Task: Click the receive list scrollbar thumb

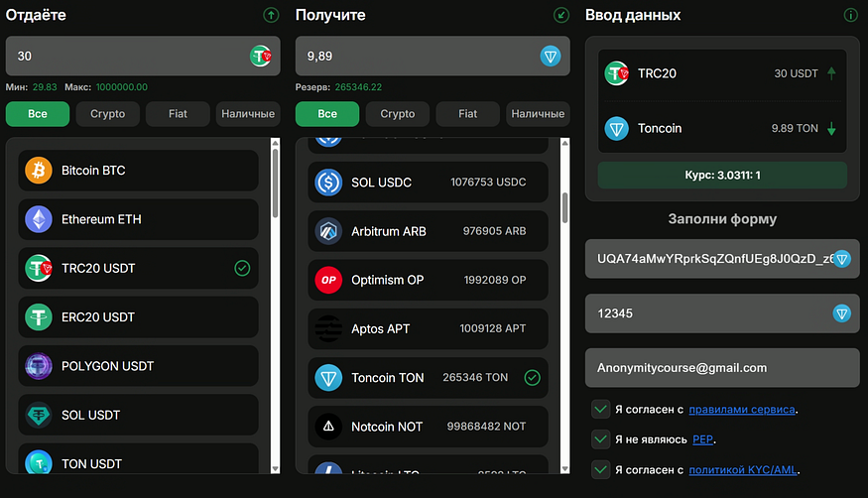Action: pos(564,207)
